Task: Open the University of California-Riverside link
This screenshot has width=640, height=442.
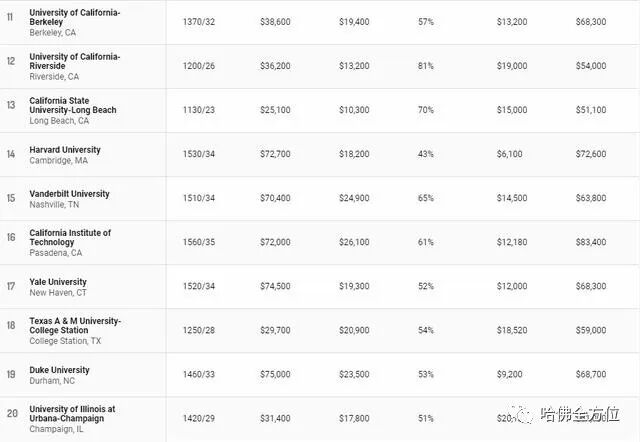Action: click(74, 61)
